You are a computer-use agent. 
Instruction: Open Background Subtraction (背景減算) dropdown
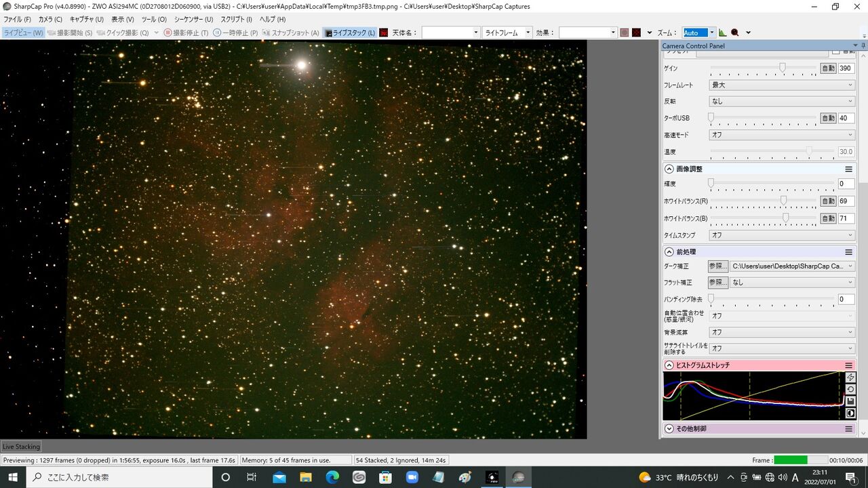point(782,332)
